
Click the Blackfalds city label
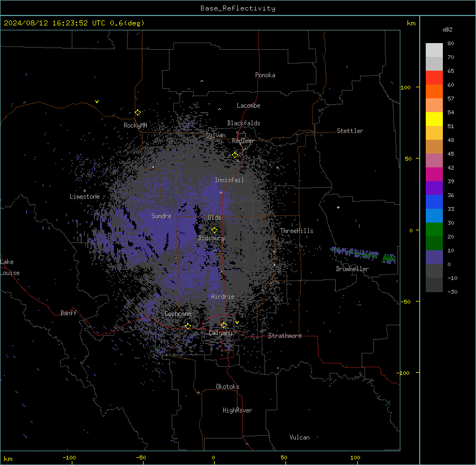coord(244,123)
